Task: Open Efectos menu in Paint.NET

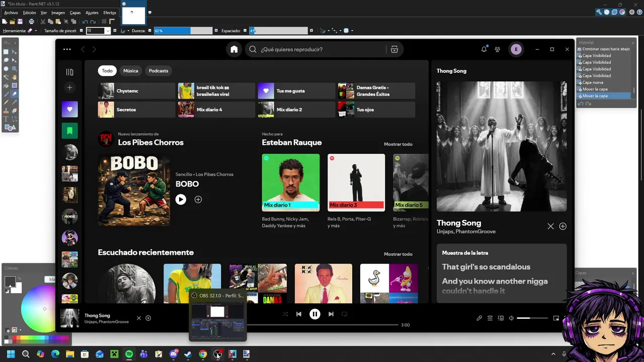Action: point(110,13)
